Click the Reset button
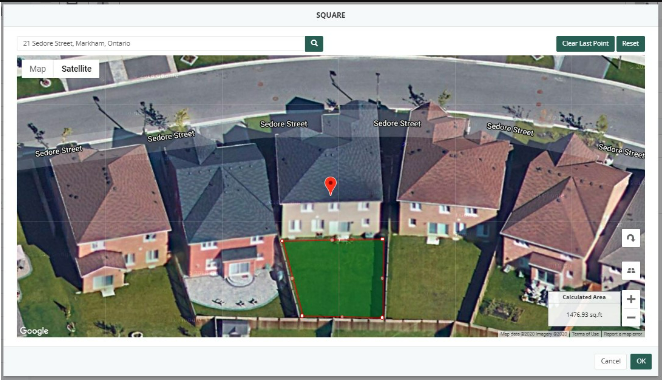The height and width of the screenshot is (380, 662). pos(630,43)
